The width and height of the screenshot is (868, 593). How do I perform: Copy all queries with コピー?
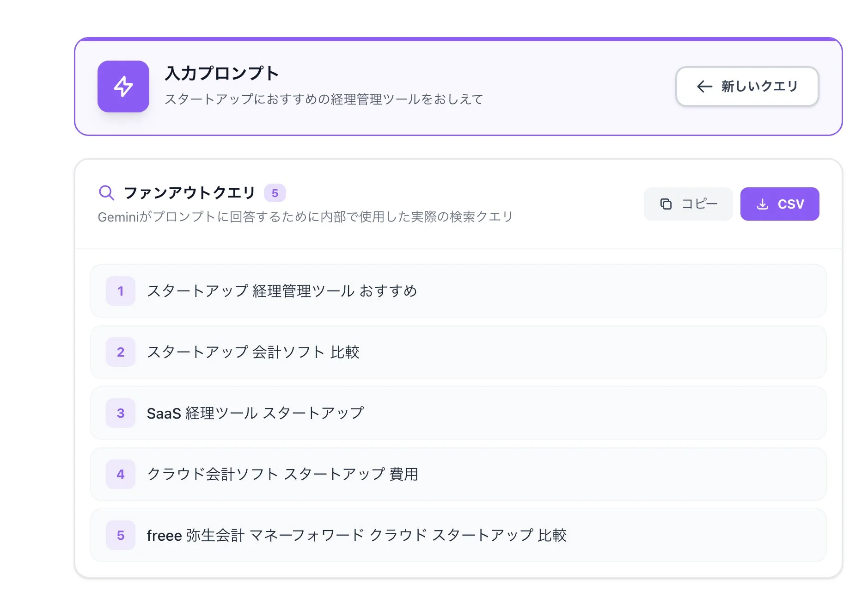[688, 204]
